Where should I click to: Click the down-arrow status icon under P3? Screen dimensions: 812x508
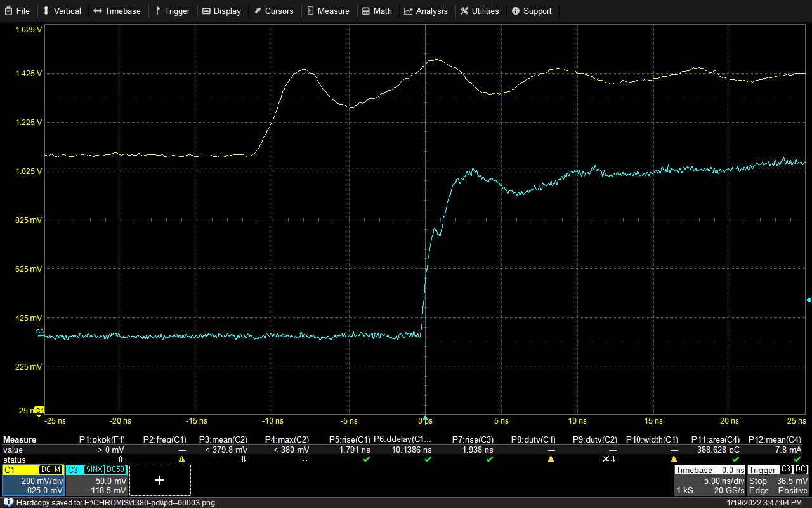tap(244, 459)
